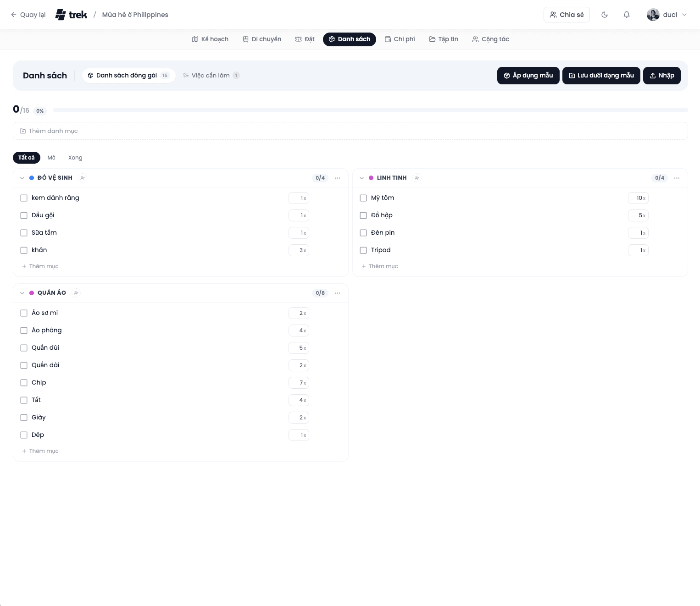Open notifications bell
700x606 pixels.
click(627, 15)
